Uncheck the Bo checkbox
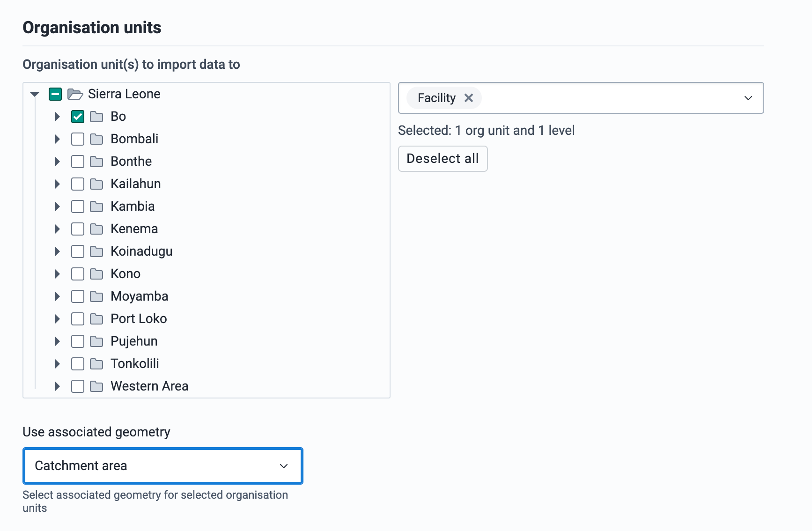The width and height of the screenshot is (812, 531). [x=78, y=117]
